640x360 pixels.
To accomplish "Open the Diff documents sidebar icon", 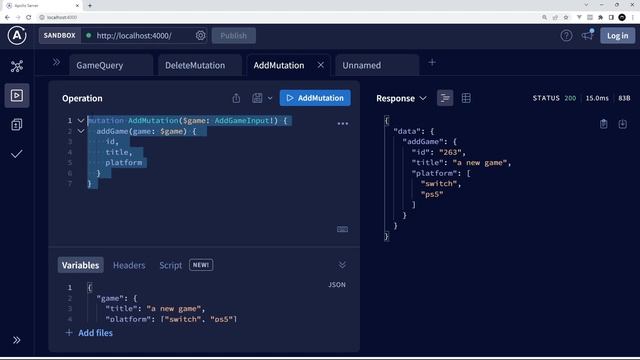I will (x=17, y=124).
